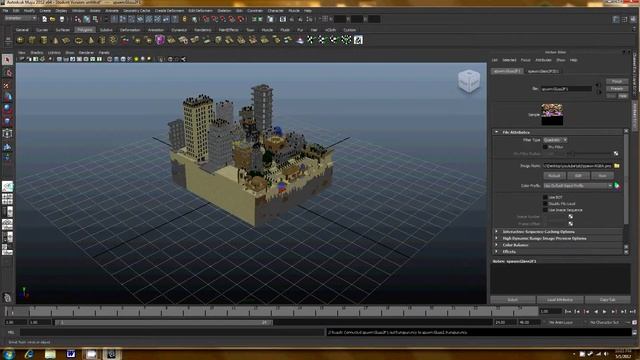Go to the input connection arrow by the file node name
This screenshot has height=360, width=640.
pyautogui.click(x=598, y=85)
